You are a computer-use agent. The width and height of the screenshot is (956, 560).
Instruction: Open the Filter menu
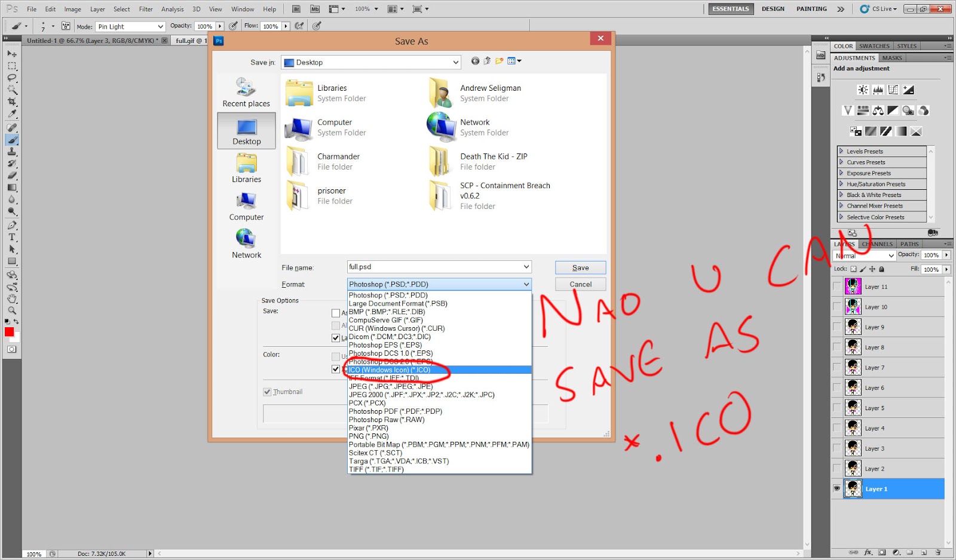(x=145, y=9)
